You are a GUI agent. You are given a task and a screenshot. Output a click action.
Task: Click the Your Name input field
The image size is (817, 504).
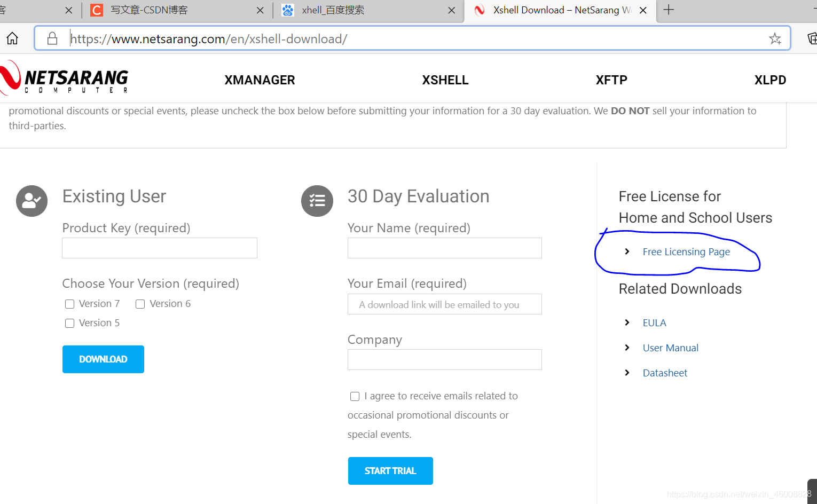tap(445, 248)
